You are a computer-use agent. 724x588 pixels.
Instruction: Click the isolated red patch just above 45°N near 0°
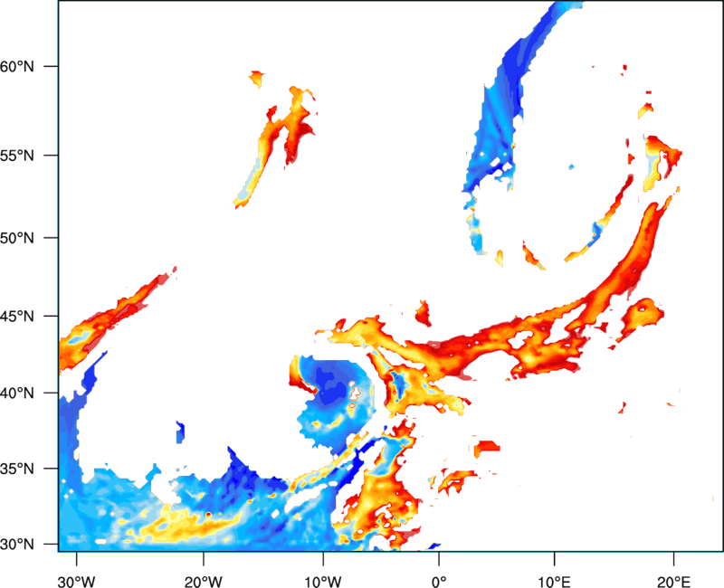tap(423, 314)
